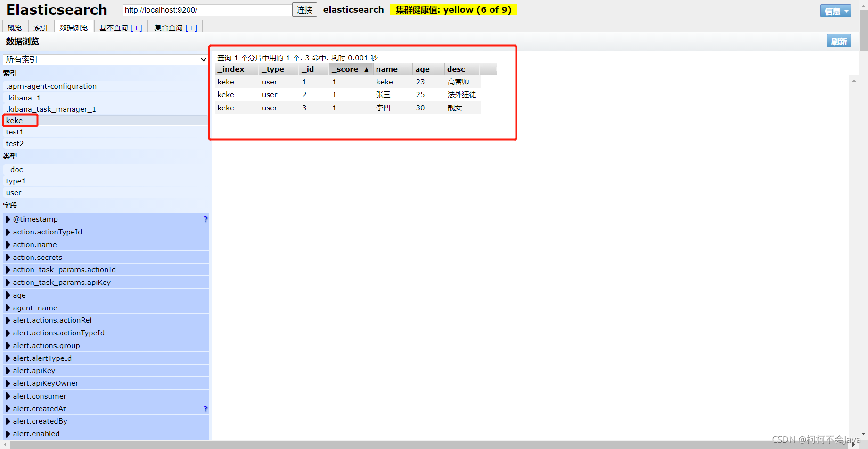Click the yellow cluster health indicator
Image resolution: width=868 pixels, height=449 pixels.
[x=453, y=10]
